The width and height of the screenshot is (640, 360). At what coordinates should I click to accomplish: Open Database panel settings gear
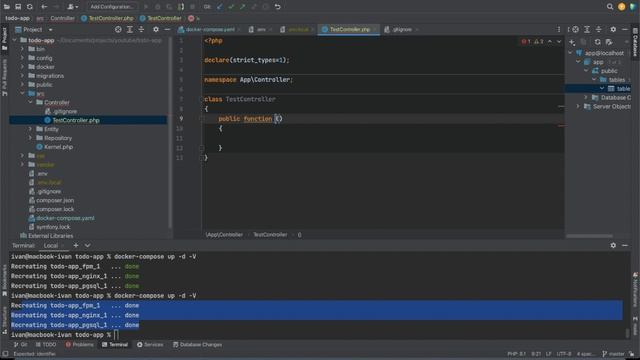click(613, 29)
